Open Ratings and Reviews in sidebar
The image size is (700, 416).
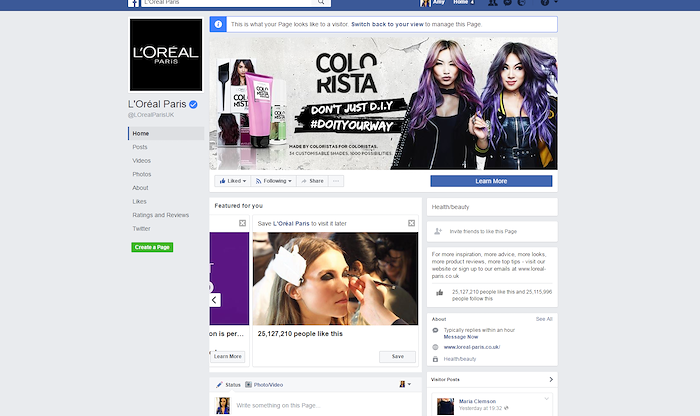pos(161,215)
